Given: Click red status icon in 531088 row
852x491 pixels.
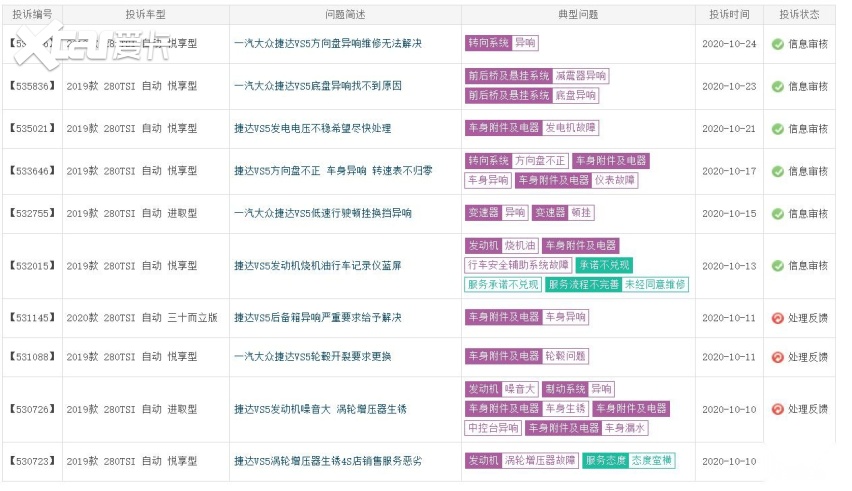Looking at the screenshot, I should (x=777, y=357).
